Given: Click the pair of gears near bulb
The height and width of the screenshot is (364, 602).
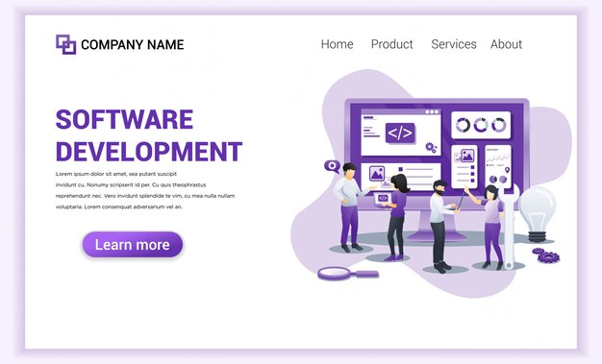Looking at the screenshot, I should (x=545, y=255).
